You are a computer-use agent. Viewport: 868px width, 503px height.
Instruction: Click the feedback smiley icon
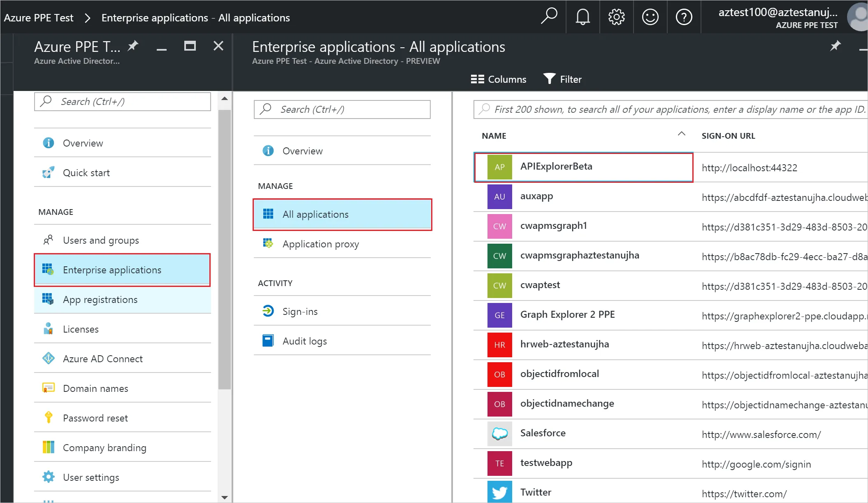(x=650, y=17)
